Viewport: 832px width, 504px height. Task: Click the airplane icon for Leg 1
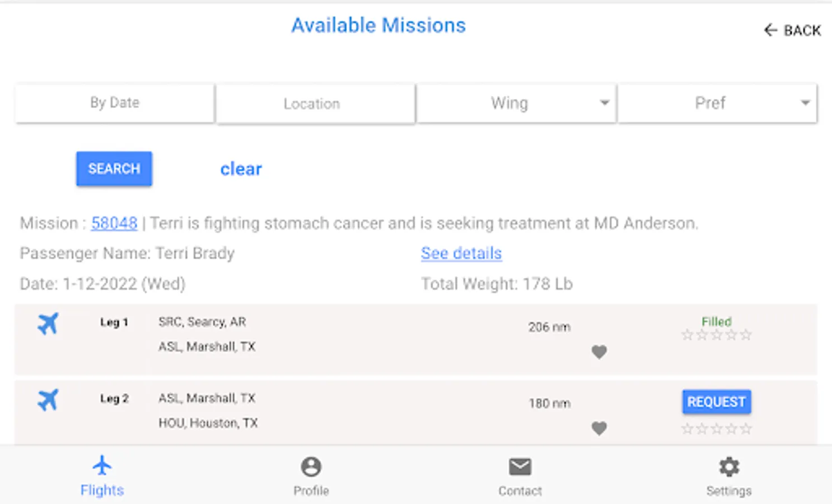[48, 324]
